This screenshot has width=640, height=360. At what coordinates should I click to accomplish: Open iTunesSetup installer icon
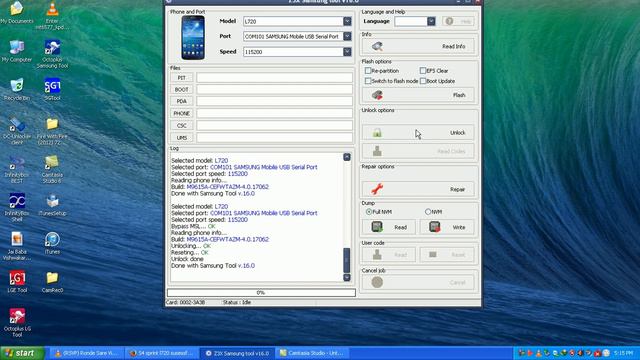coord(52,205)
